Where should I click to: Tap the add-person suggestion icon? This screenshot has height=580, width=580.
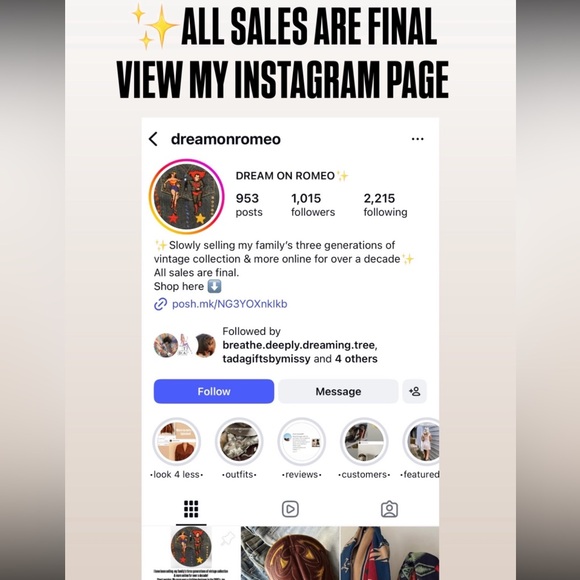pyautogui.click(x=415, y=391)
